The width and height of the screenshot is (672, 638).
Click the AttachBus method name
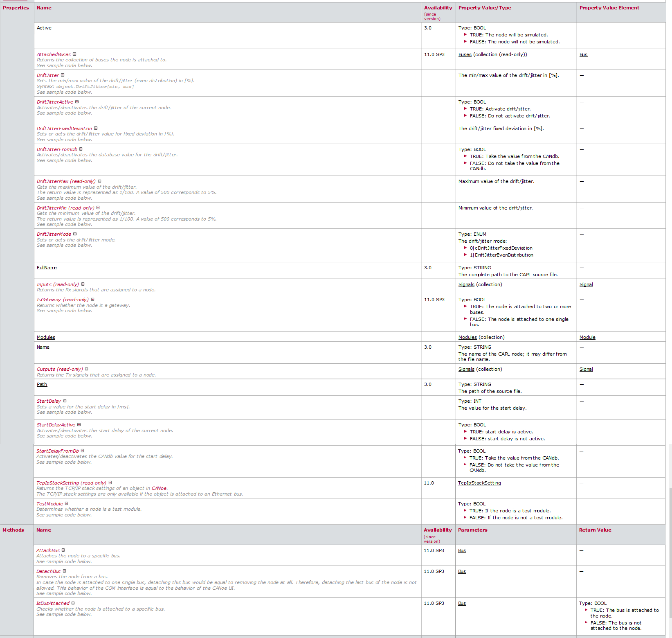click(48, 550)
